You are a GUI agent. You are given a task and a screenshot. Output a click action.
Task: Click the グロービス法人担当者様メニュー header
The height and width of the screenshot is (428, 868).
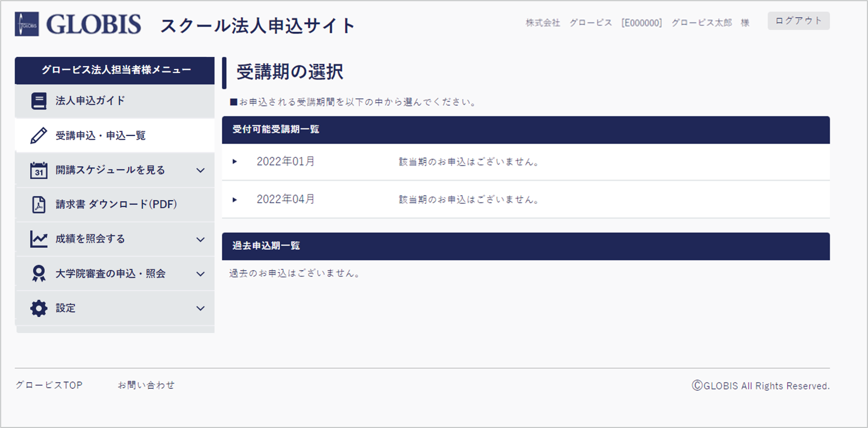point(115,71)
